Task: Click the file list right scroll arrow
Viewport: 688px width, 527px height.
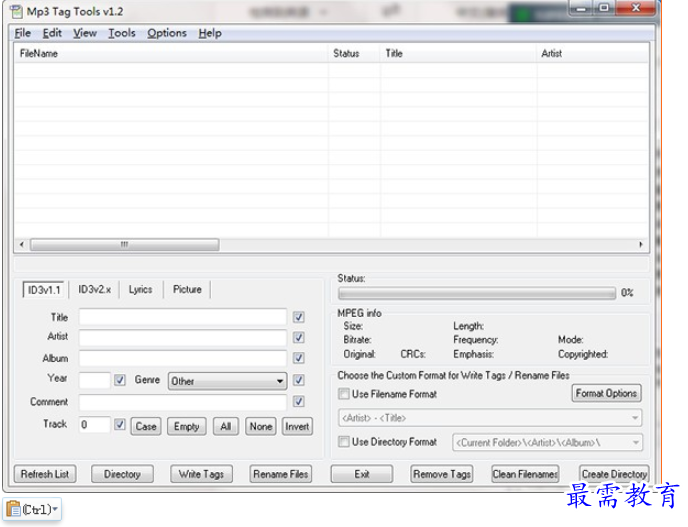Action: (641, 244)
